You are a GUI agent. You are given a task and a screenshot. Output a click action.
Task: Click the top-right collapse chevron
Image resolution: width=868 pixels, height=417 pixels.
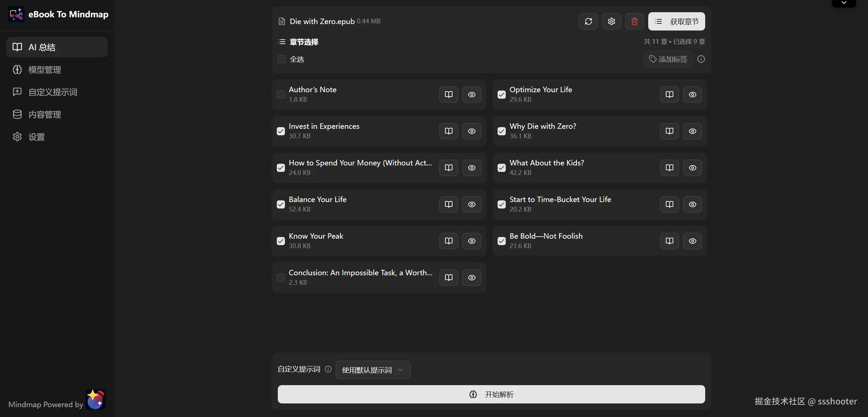844,3
